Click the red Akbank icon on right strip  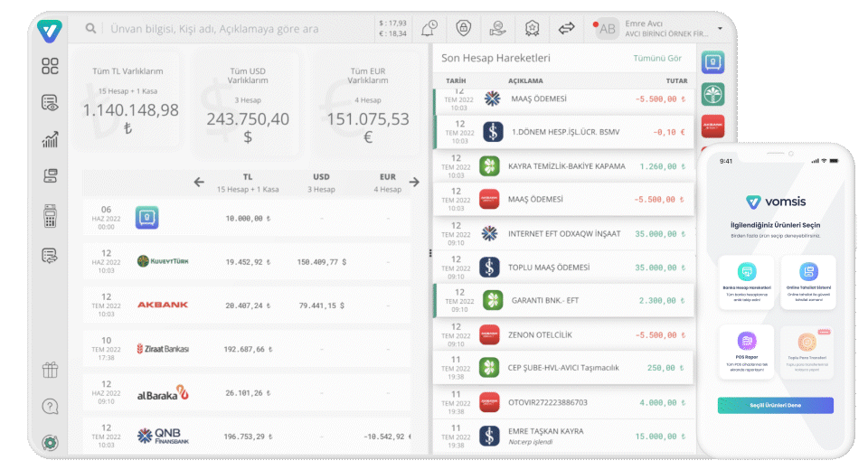coord(713,126)
